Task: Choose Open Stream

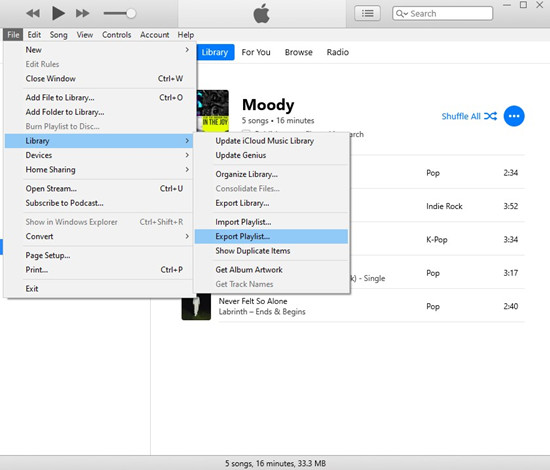Action: click(x=99, y=188)
